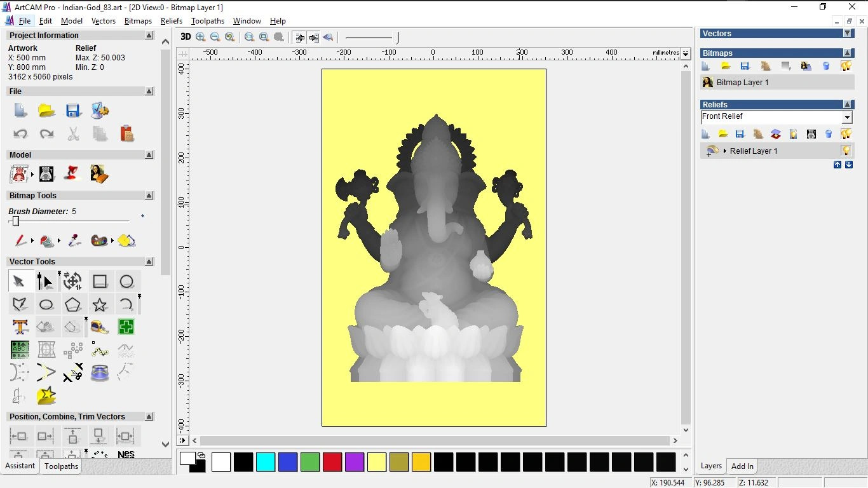Switch to the Toolpaths tab
Image resolution: width=868 pixels, height=488 pixels.
pyautogui.click(x=61, y=466)
